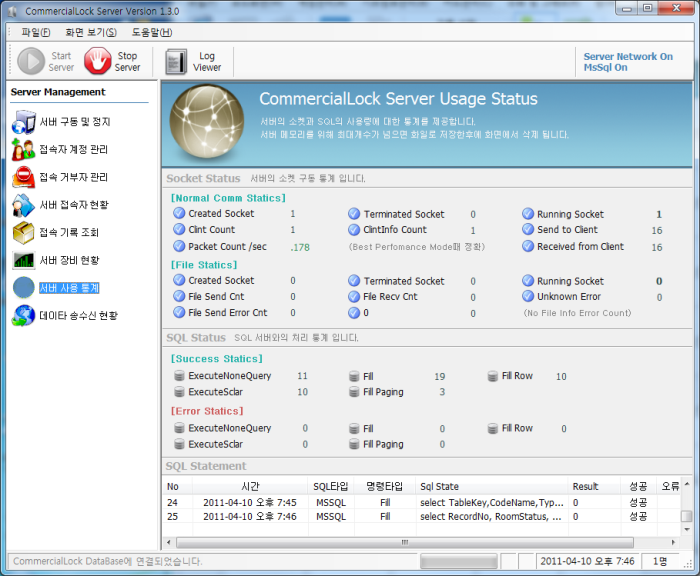Image resolution: width=700 pixels, height=576 pixels.
Task: Select the 서버 사용 통계 sidebar entry
Action: coord(69,288)
